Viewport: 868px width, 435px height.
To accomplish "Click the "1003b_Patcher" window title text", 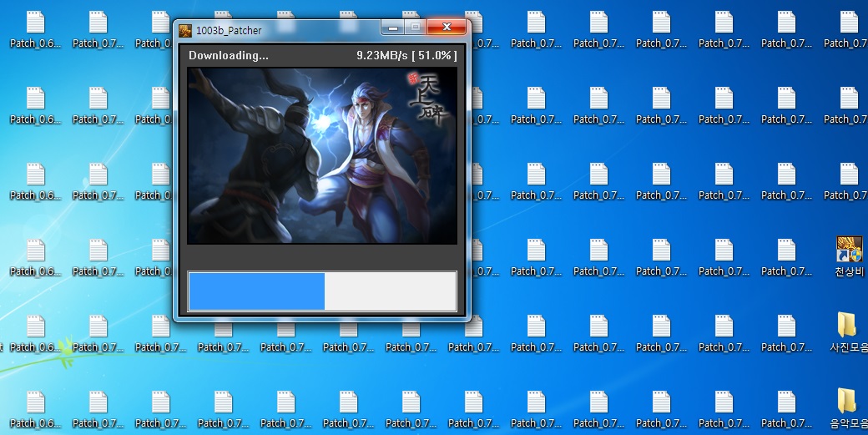I will (229, 30).
